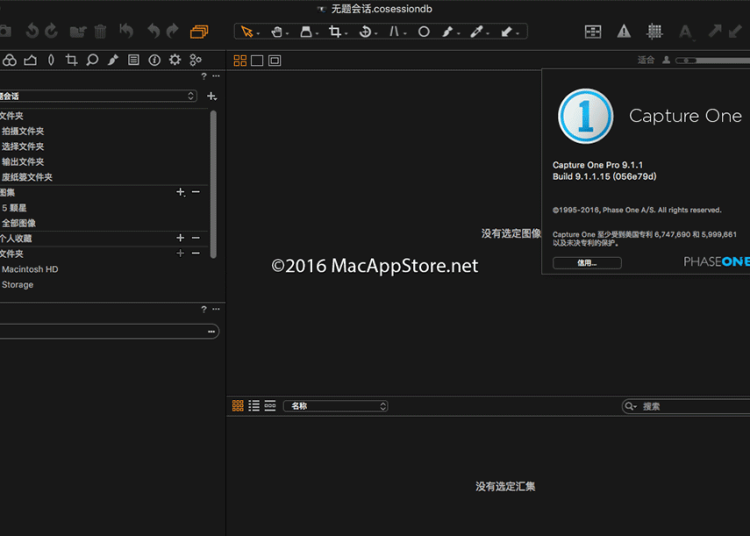Open the Crop tool tab
The width and height of the screenshot is (750, 536).
[71, 60]
